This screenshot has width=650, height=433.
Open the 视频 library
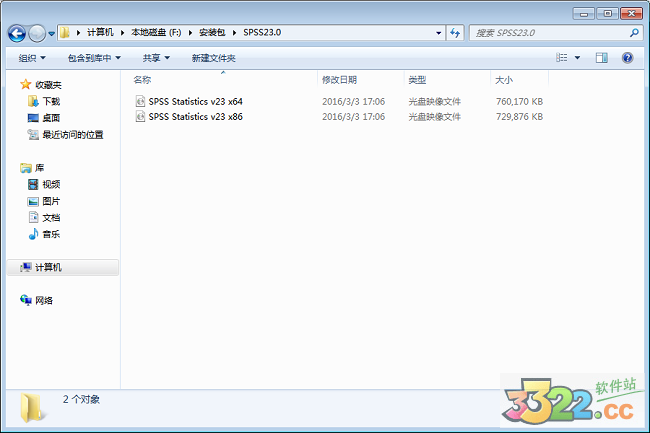pyautogui.click(x=51, y=184)
